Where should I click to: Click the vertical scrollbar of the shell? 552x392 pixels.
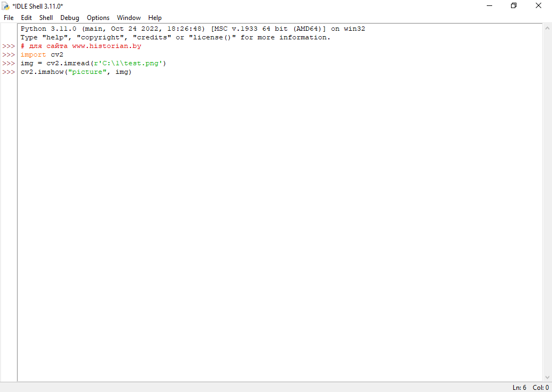coord(547,202)
